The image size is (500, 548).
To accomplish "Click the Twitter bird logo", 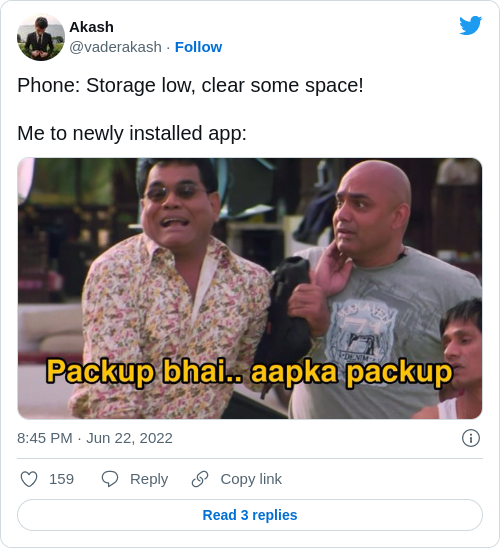I will (470, 25).
